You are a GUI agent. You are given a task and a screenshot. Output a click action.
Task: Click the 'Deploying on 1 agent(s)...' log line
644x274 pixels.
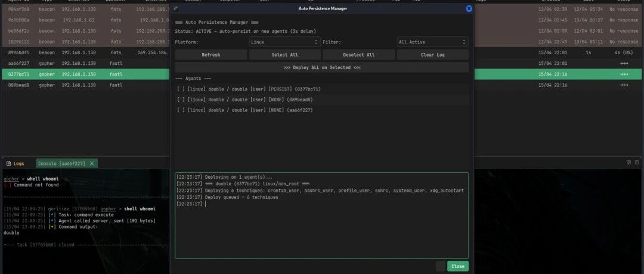(x=238, y=177)
